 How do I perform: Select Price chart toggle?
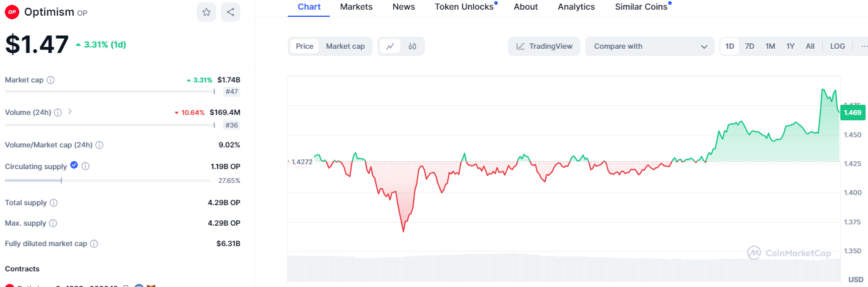[305, 46]
